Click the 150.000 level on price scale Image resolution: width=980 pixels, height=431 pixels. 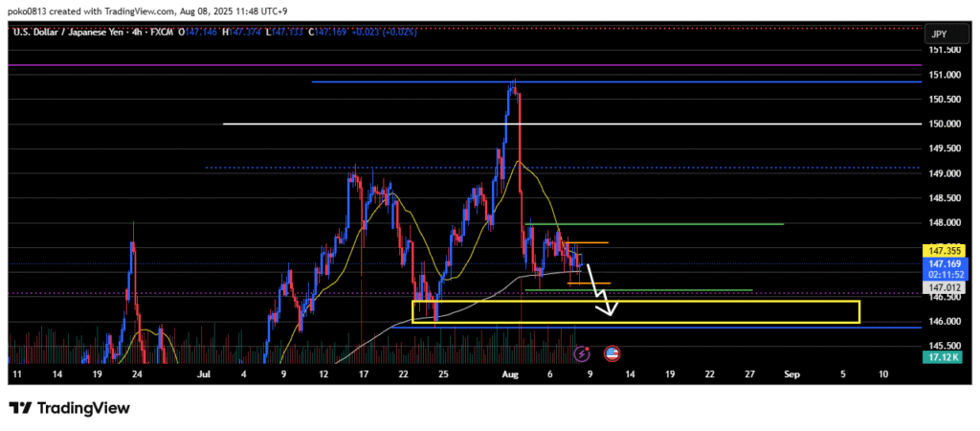tap(943, 124)
